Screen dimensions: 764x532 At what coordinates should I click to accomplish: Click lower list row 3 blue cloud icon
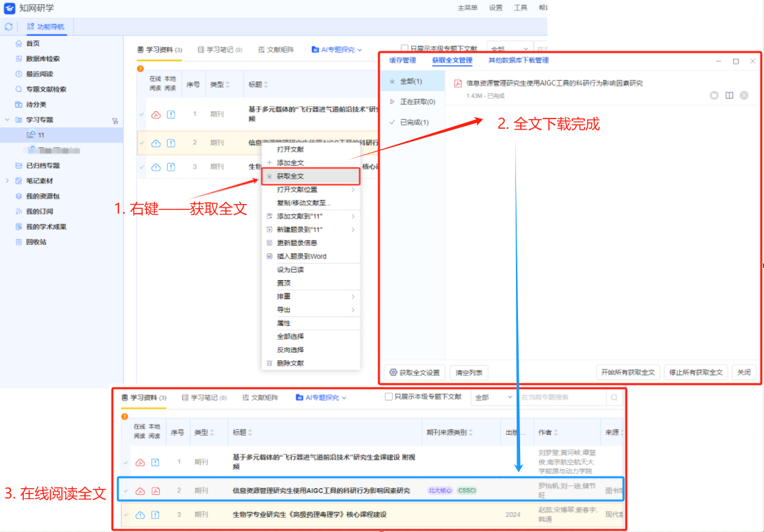coord(140,515)
